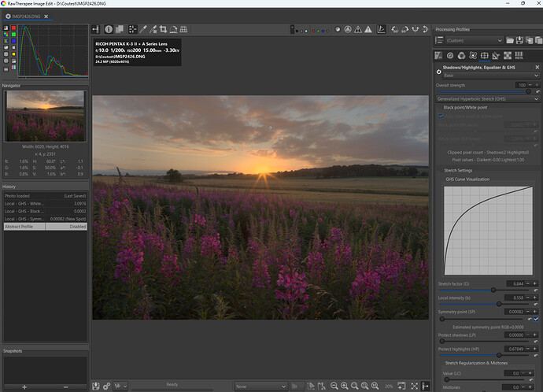The height and width of the screenshot is (392, 543).
Task: Select the Crop tool in toolbar
Action: [163, 29]
